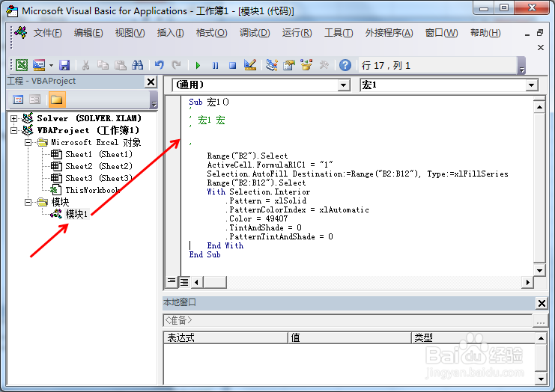This screenshot has height=392, width=555.
Task: Click the View Microsoft Excel toolbar icon
Action: (x=22, y=65)
